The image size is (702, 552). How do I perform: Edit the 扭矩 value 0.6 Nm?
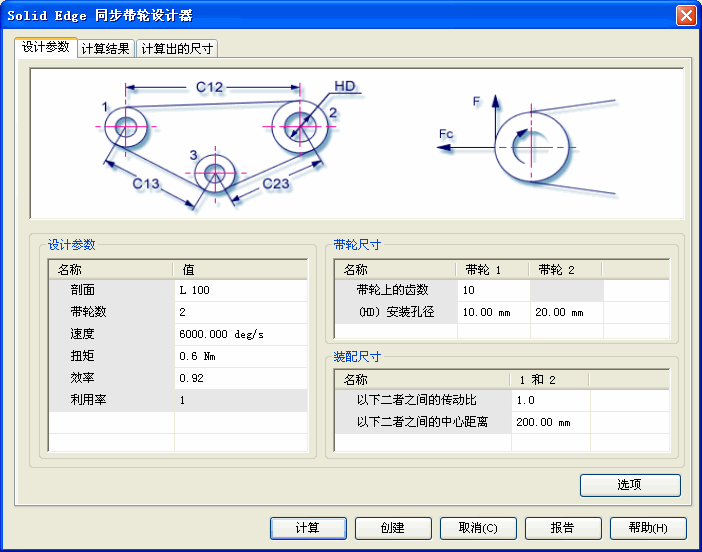pyautogui.click(x=240, y=356)
